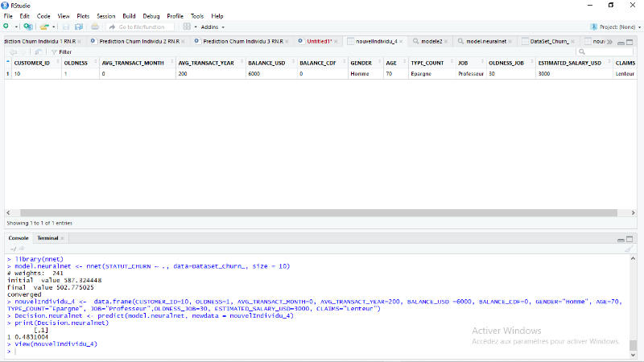Image resolution: width=644 pixels, height=362 pixels.
Task: Switch to the model.neuralnet tab
Action: pyautogui.click(x=484, y=41)
